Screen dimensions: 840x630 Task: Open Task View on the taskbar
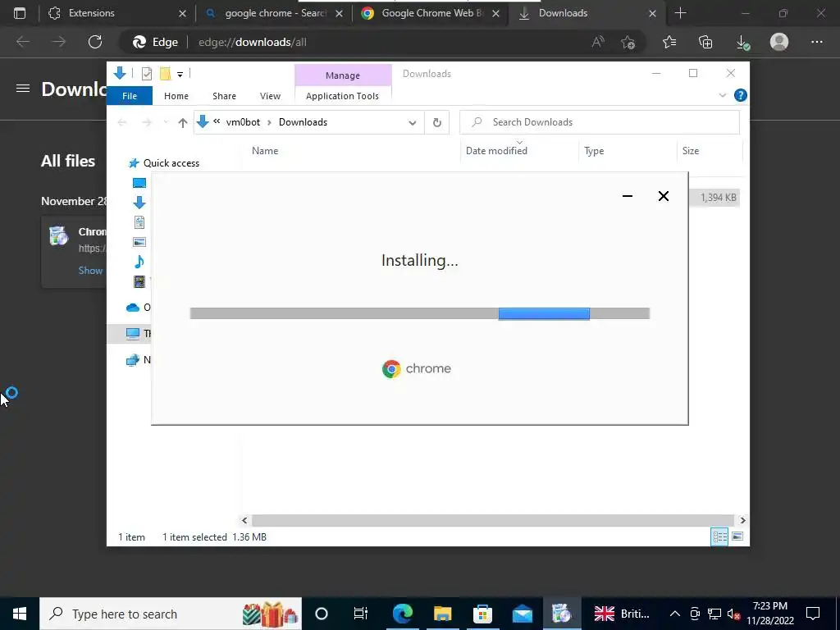(361, 614)
